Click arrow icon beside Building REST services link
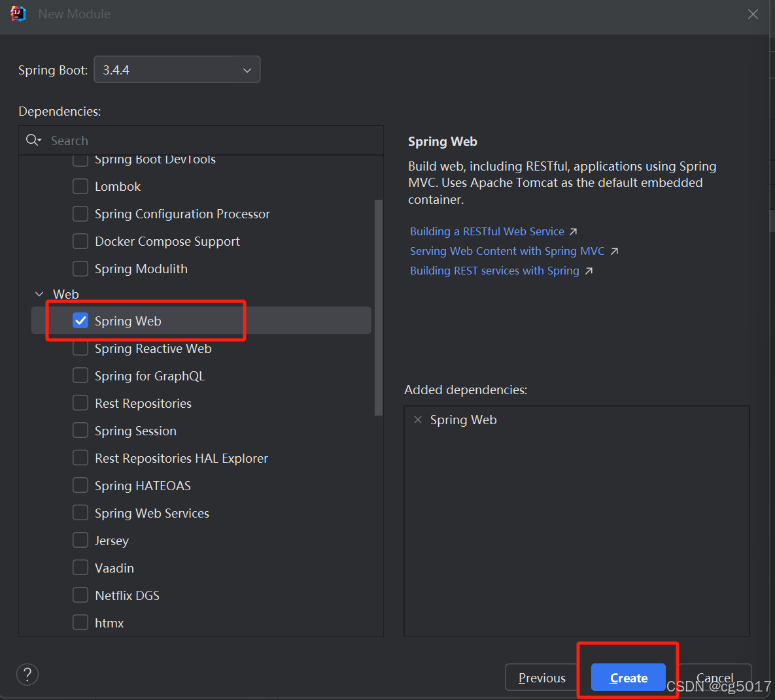 click(x=589, y=271)
